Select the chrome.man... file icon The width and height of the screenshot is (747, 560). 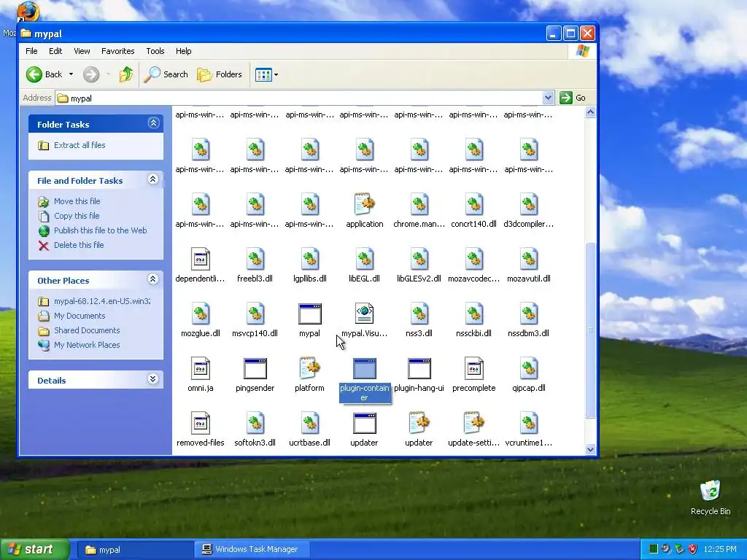(x=419, y=204)
